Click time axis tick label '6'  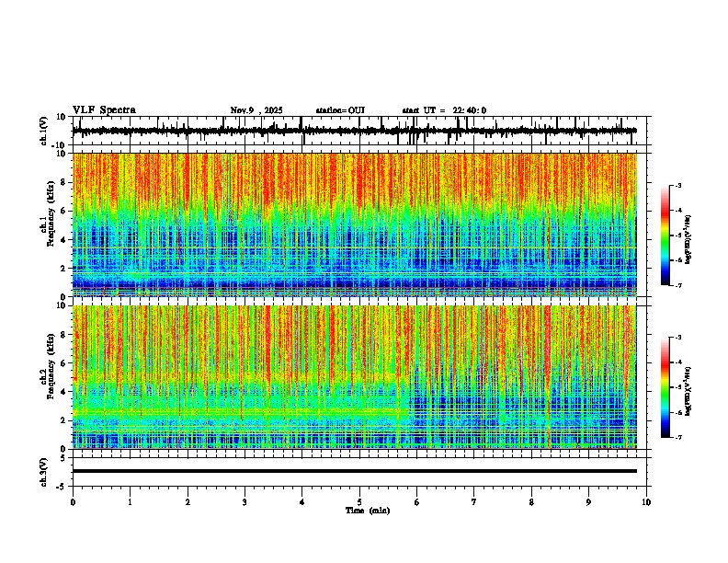pyautogui.click(x=416, y=502)
